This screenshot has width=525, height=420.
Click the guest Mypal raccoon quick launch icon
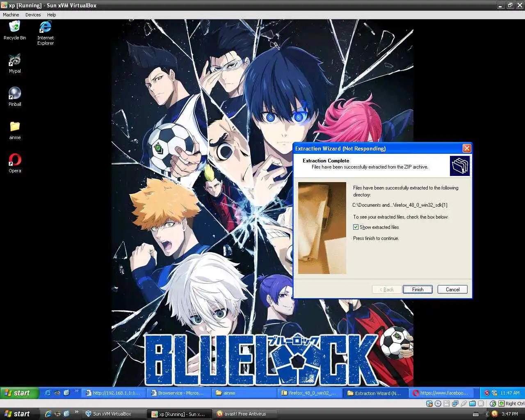pyautogui.click(x=57, y=393)
